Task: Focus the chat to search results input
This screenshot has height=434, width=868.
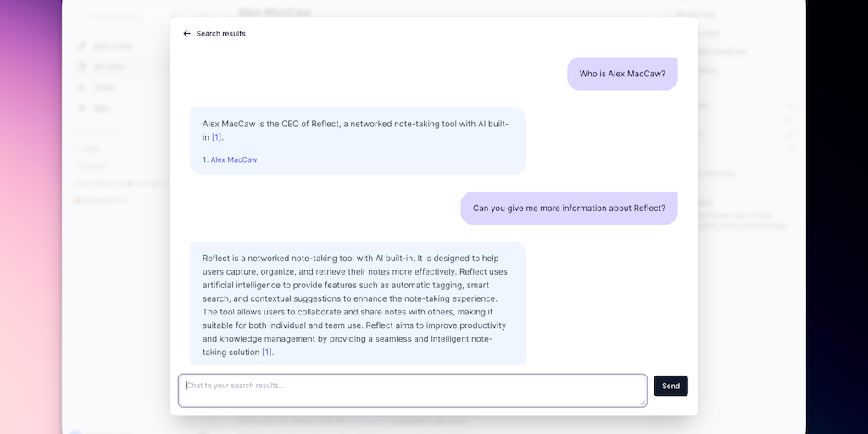Action: (x=412, y=390)
